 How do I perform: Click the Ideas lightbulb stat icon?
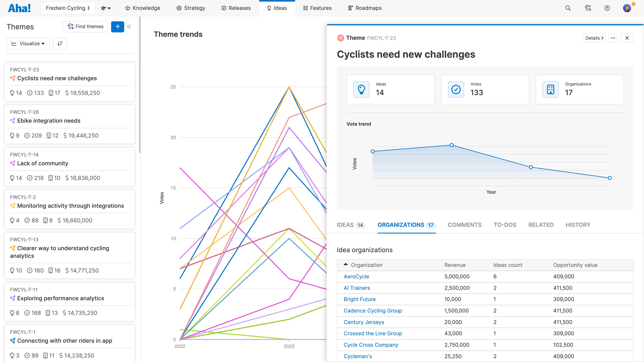(361, 89)
